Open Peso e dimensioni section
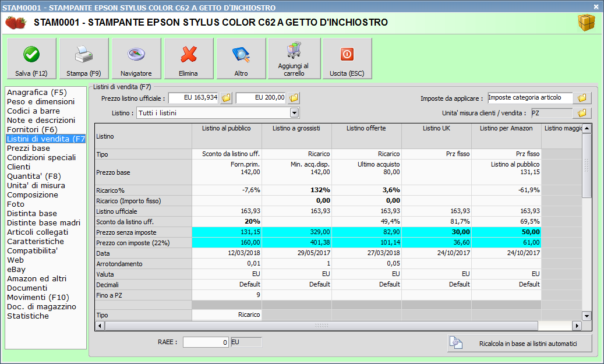This screenshot has width=604, height=364. [41, 102]
